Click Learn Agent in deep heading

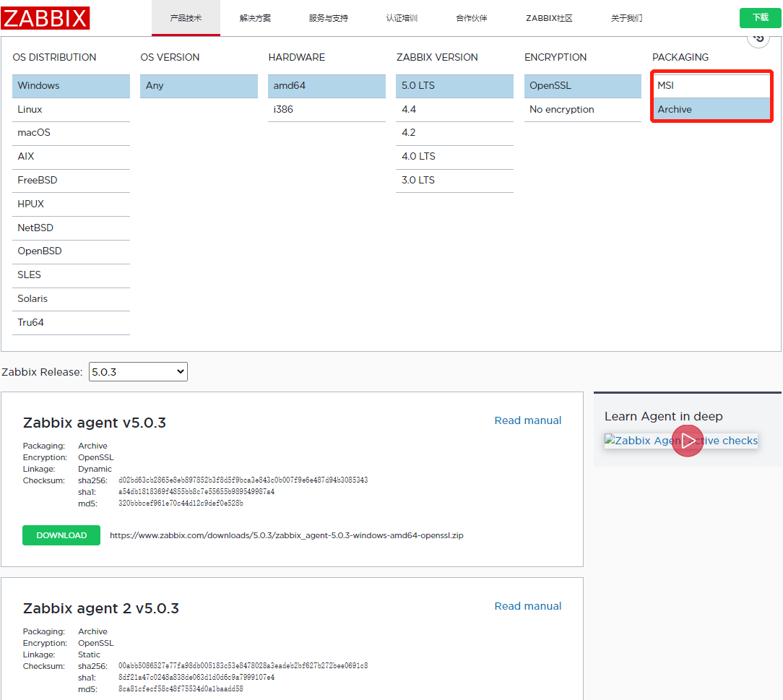[664, 416]
